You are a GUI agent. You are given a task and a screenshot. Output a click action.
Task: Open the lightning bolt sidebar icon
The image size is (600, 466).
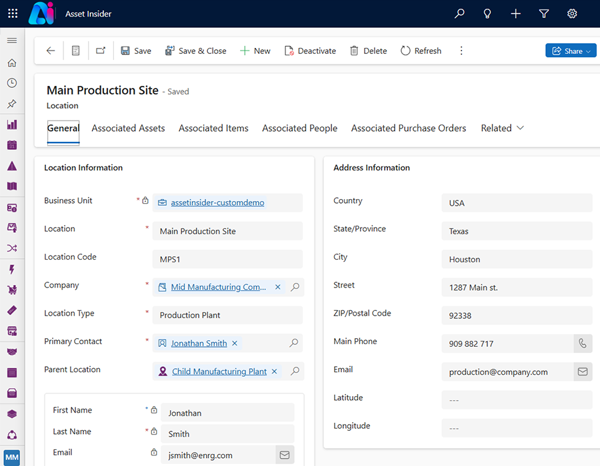pyautogui.click(x=12, y=269)
